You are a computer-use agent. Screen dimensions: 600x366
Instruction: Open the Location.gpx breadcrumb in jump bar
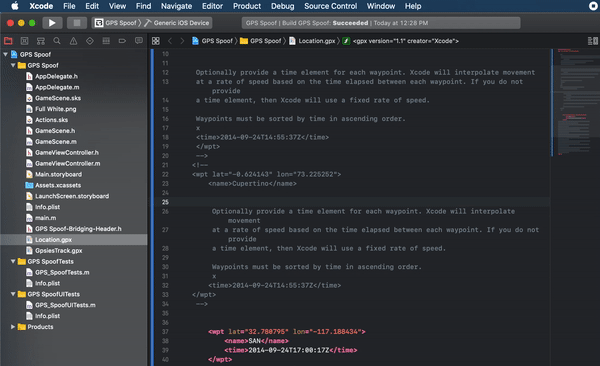312,41
